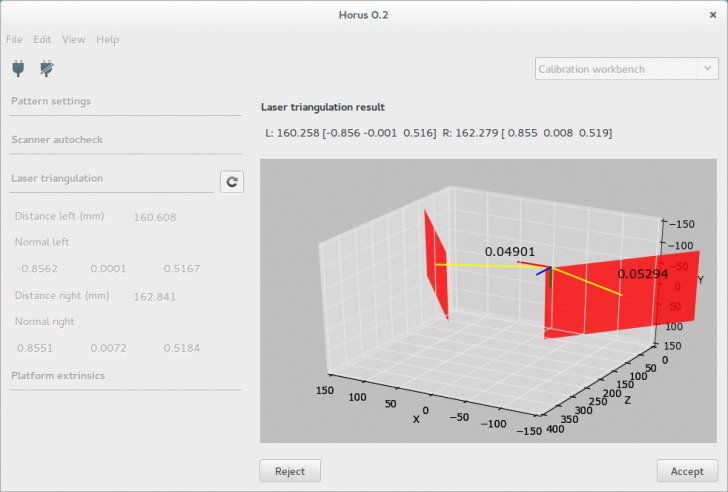Click the Laser triangulation result heading
Screen dimensions: 728x492
tap(323, 107)
